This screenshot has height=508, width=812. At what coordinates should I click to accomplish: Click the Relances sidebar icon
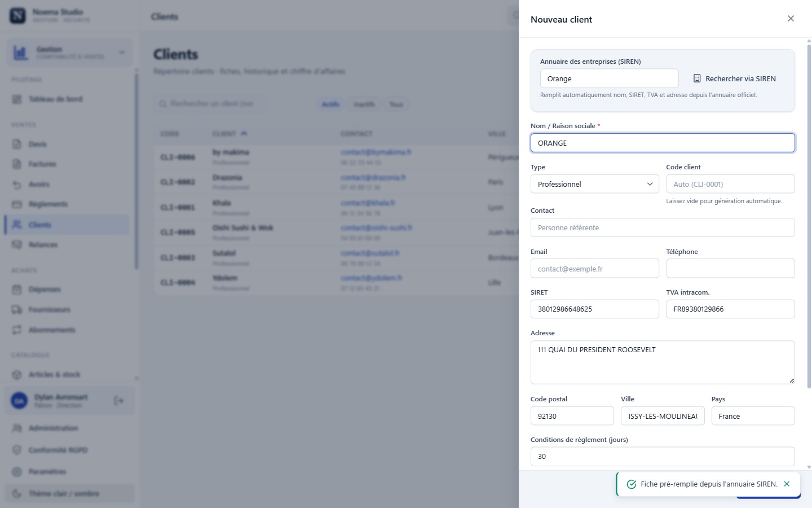(17, 245)
